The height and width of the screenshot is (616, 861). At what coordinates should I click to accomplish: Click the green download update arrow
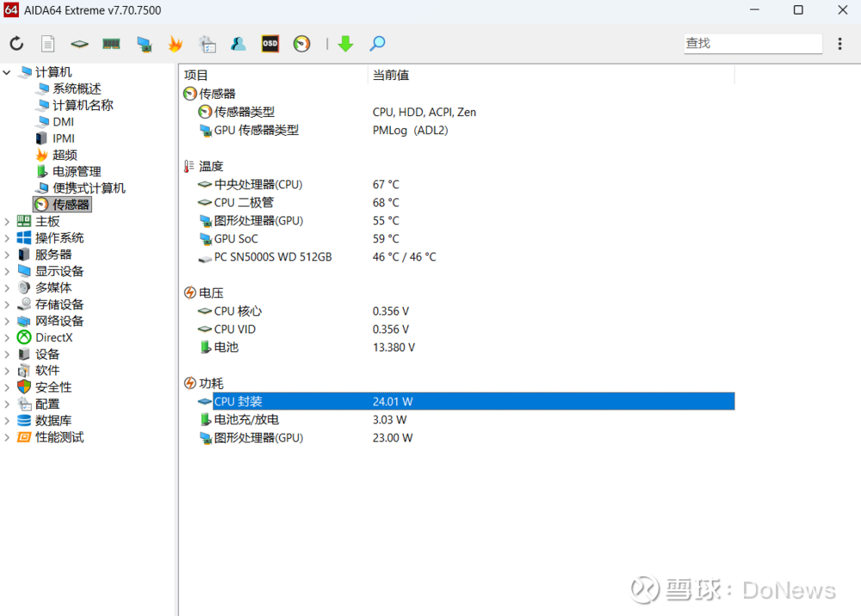point(345,43)
